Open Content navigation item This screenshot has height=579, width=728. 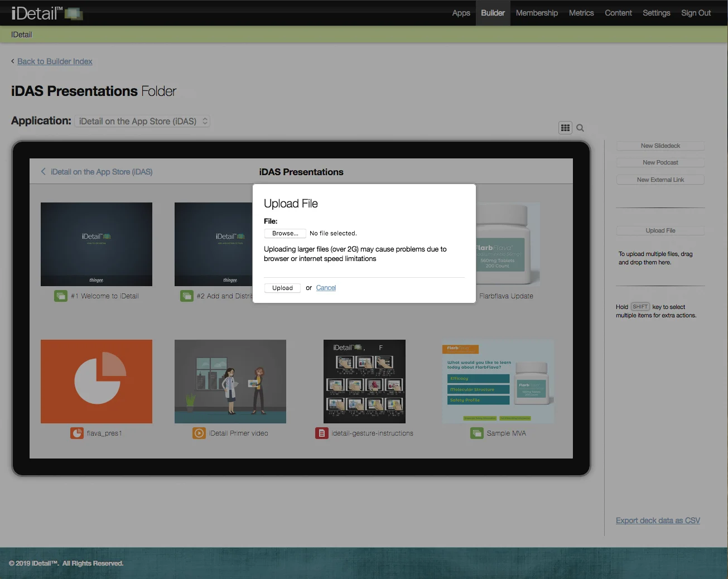pos(619,13)
